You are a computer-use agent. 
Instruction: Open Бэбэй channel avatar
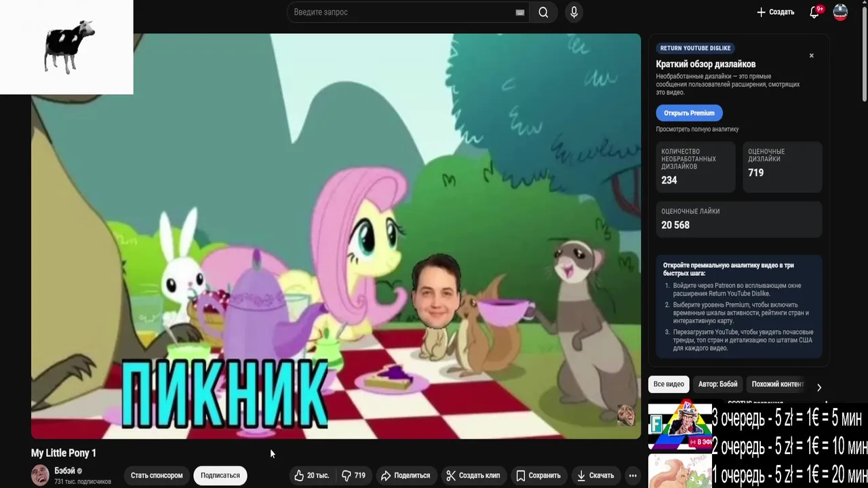[x=41, y=475]
